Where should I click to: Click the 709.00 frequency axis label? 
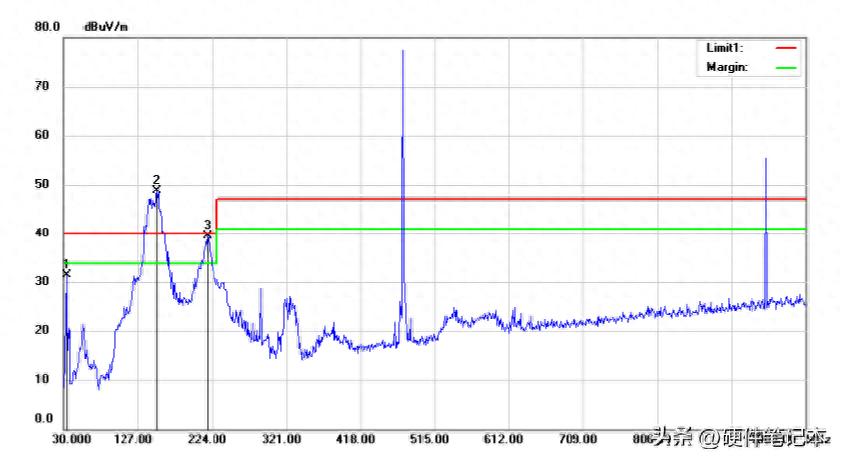(x=577, y=439)
